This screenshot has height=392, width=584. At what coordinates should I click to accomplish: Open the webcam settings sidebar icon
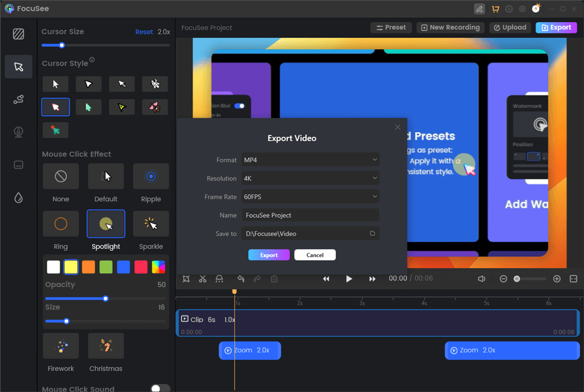pyautogui.click(x=18, y=132)
